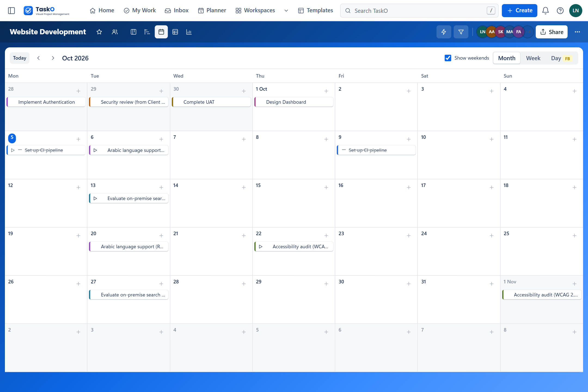This screenshot has width=588, height=392.
Task: Switch to table view icon
Action: [175, 32]
